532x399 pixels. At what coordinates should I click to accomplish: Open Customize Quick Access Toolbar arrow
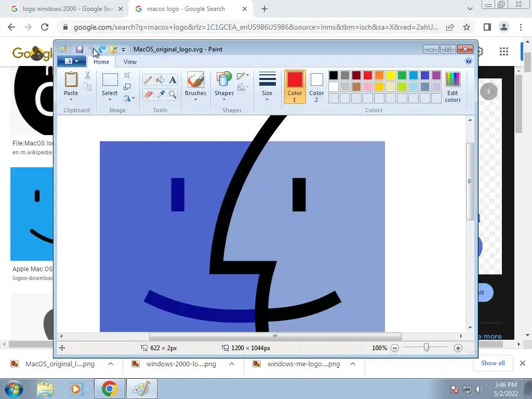(x=124, y=49)
